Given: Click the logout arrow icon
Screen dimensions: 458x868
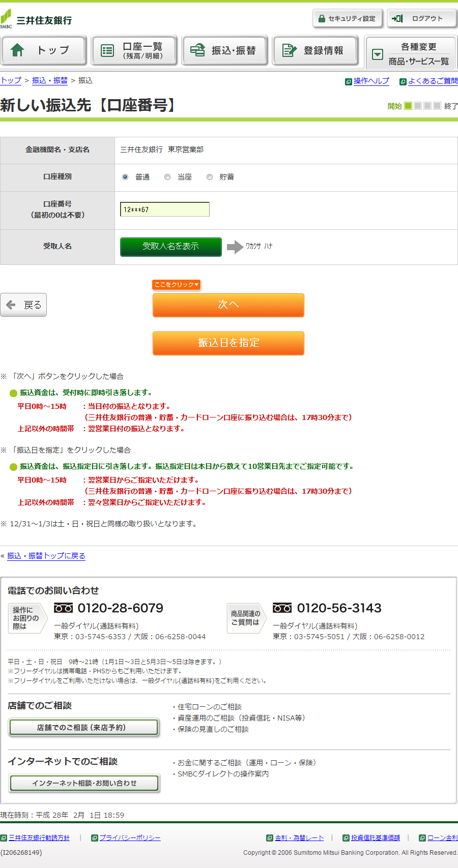Looking at the screenshot, I should pyautogui.click(x=397, y=19).
